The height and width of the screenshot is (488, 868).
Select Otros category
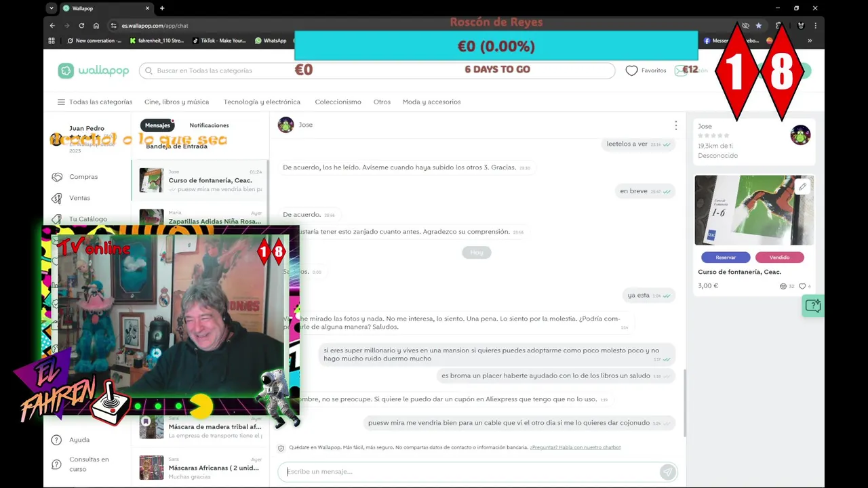pyautogui.click(x=382, y=102)
